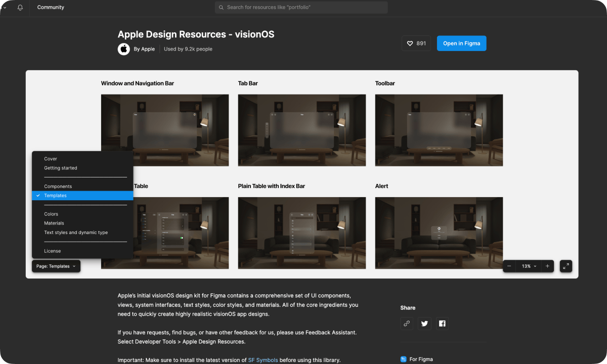Select the License page
Image resolution: width=607 pixels, height=364 pixels.
82,251
